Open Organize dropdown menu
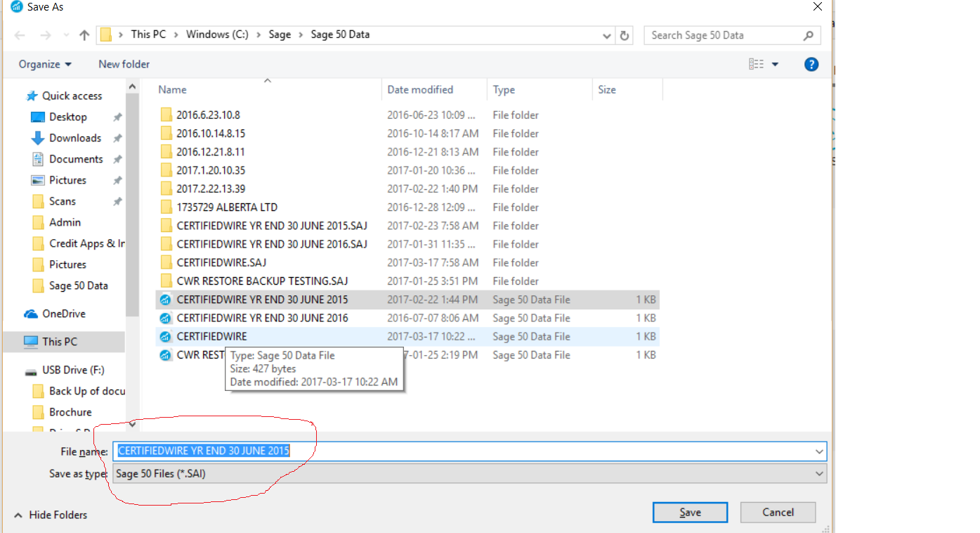Viewport: 980px width, 533px height. pos(45,64)
